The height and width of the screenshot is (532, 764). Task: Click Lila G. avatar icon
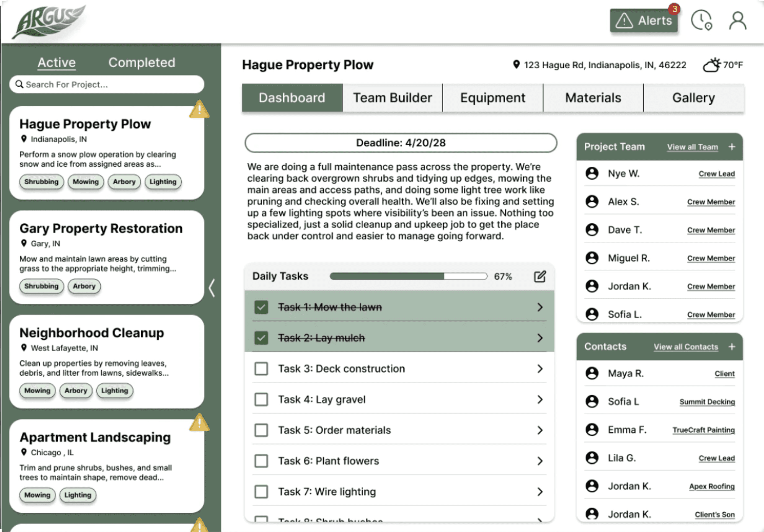[x=592, y=458]
